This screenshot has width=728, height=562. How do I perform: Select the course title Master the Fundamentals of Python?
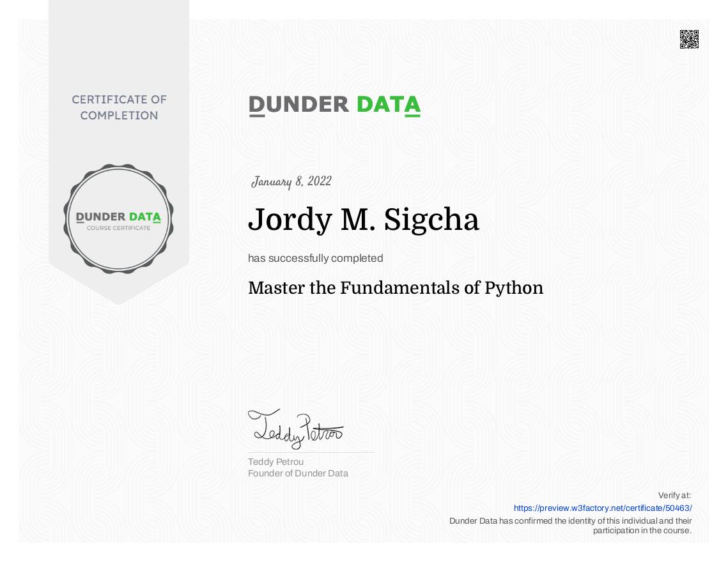point(396,288)
